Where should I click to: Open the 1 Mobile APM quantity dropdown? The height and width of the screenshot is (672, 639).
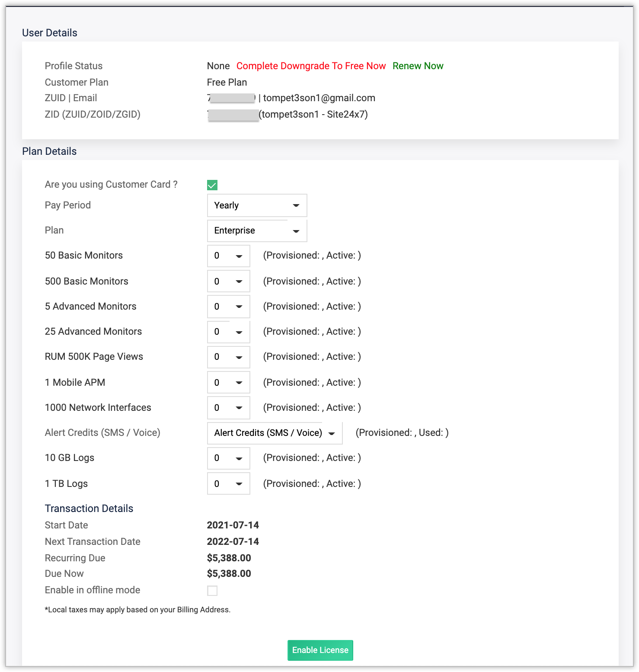pos(228,382)
